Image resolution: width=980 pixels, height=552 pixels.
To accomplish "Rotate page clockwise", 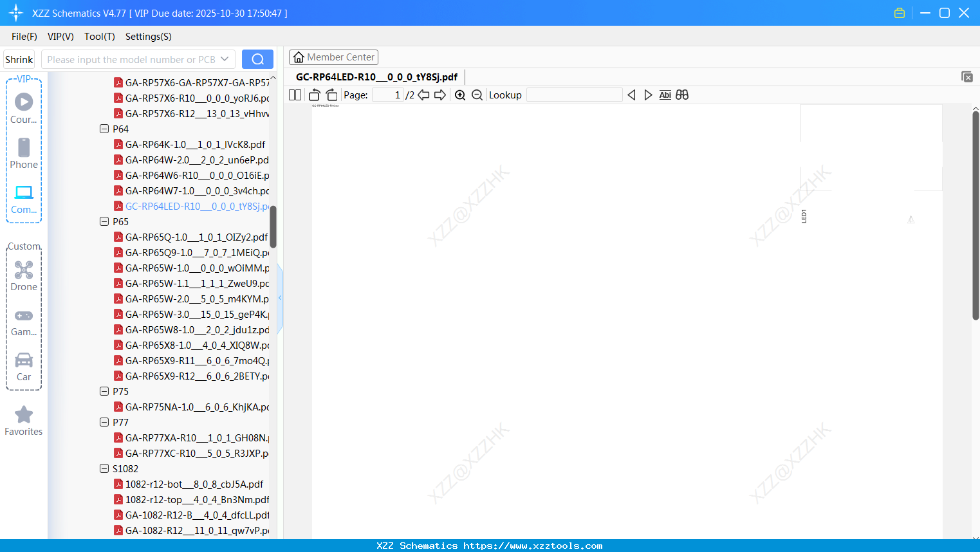I will pyautogui.click(x=331, y=95).
